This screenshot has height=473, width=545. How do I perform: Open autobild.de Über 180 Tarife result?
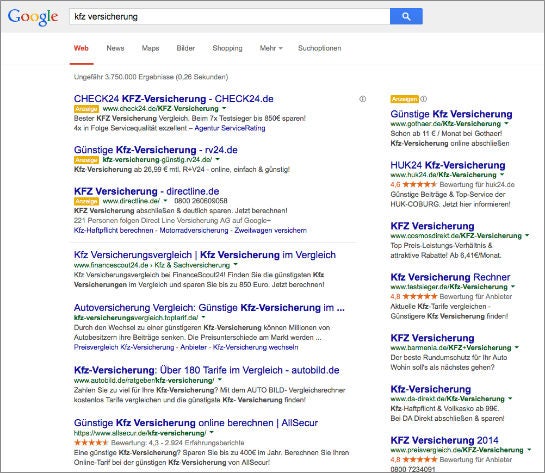[x=206, y=370]
